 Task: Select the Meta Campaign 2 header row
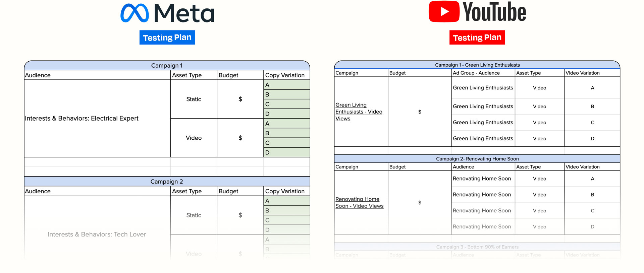[x=167, y=182]
